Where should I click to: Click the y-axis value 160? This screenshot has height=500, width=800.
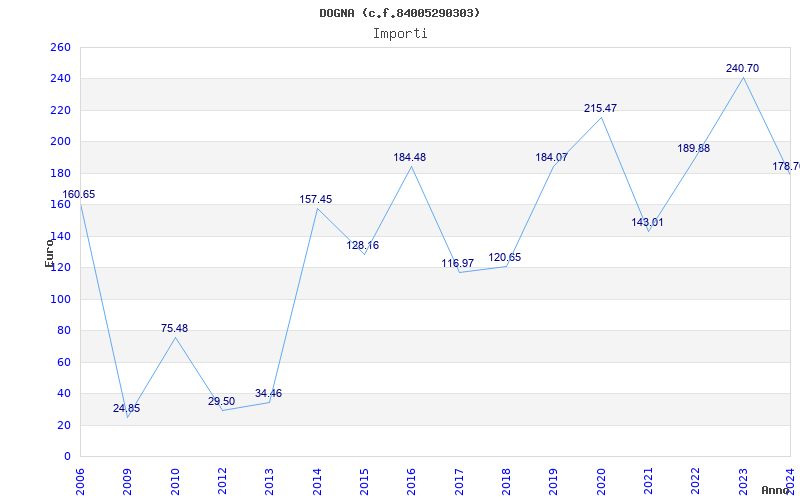pos(60,205)
